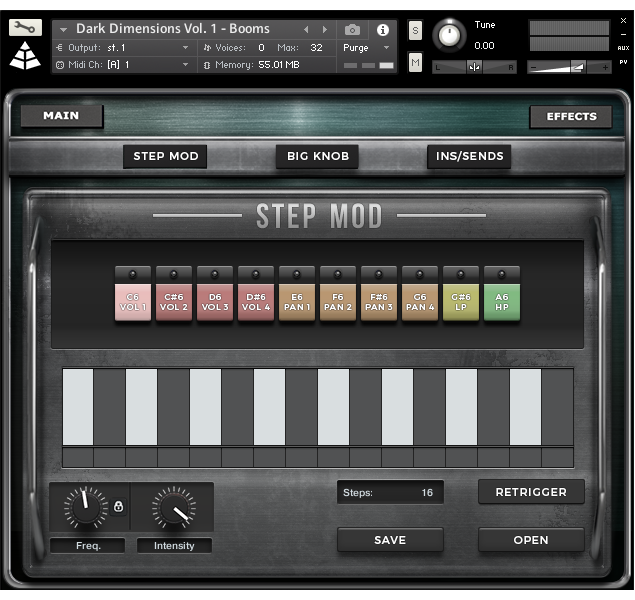
Task: Select next instrument with right arrow
Action: [x=324, y=30]
